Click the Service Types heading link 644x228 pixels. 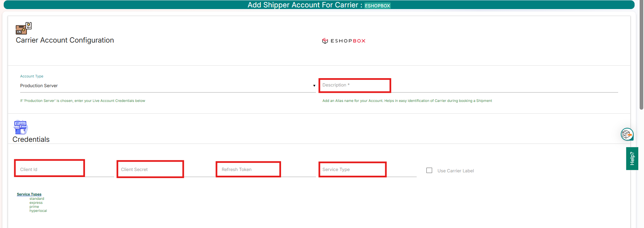point(29,194)
